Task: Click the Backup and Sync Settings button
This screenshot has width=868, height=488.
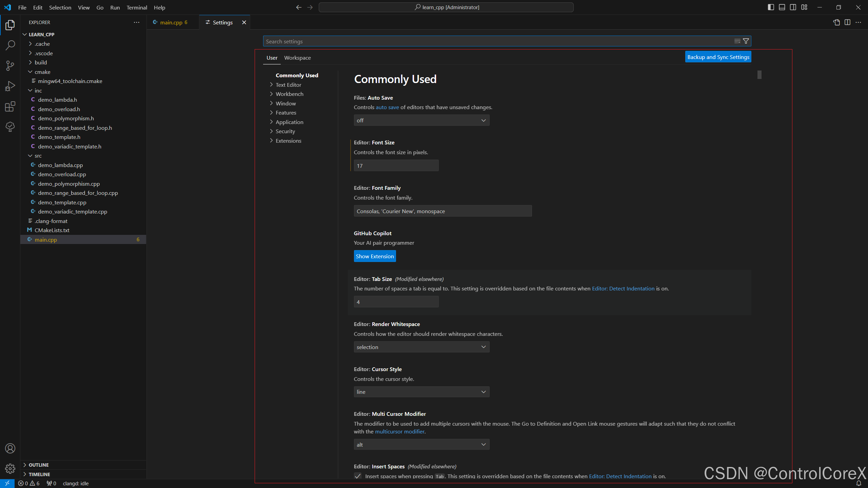Action: click(x=718, y=57)
